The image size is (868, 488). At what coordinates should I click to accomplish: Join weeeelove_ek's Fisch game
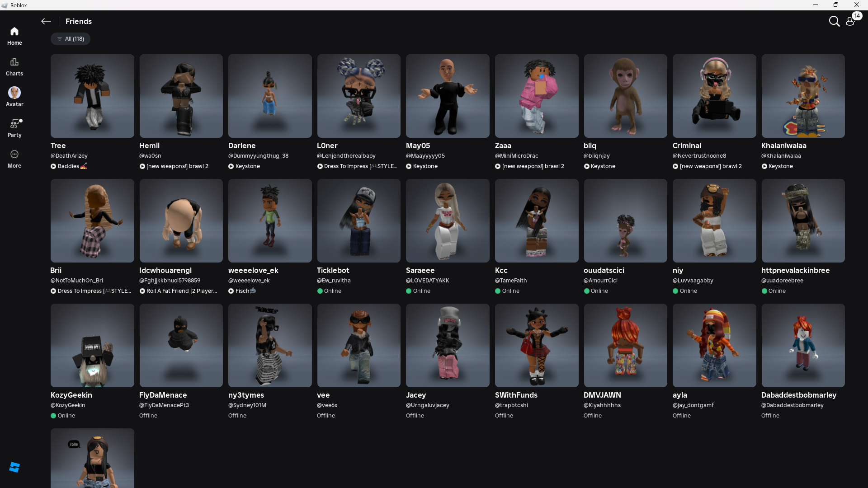tap(241, 291)
